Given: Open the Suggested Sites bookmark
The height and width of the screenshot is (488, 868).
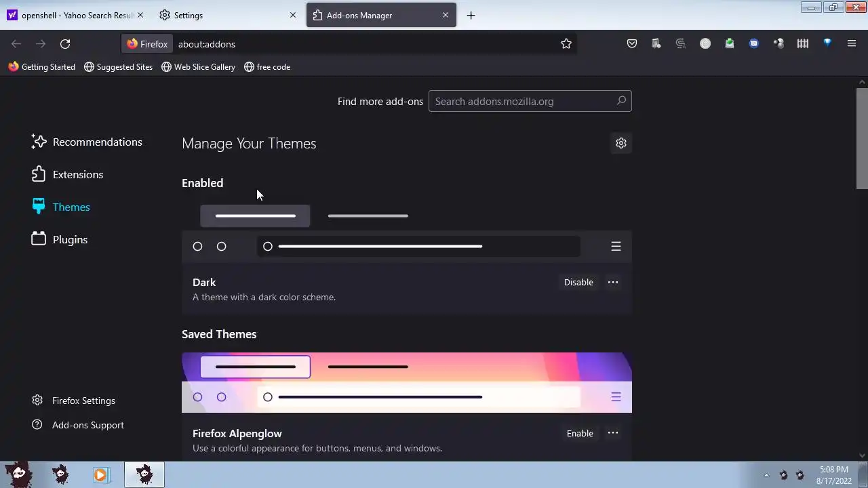Looking at the screenshot, I should pos(118,67).
